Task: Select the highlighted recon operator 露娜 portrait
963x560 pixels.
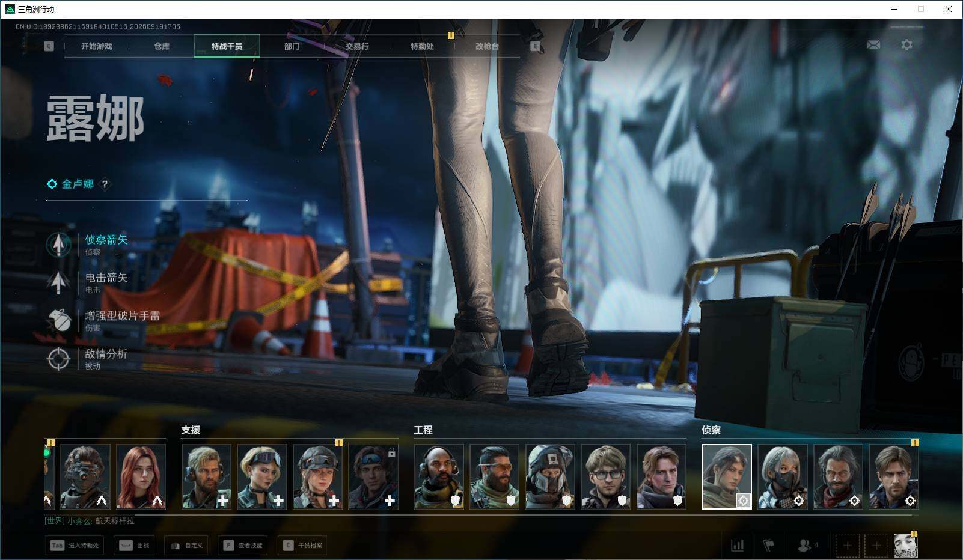Action: click(x=727, y=476)
